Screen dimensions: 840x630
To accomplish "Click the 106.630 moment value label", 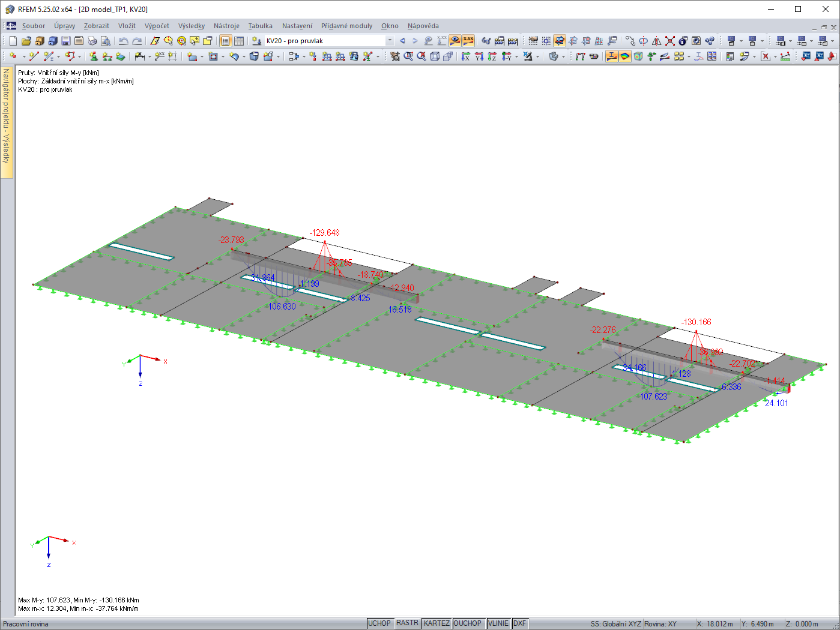I will coord(282,307).
